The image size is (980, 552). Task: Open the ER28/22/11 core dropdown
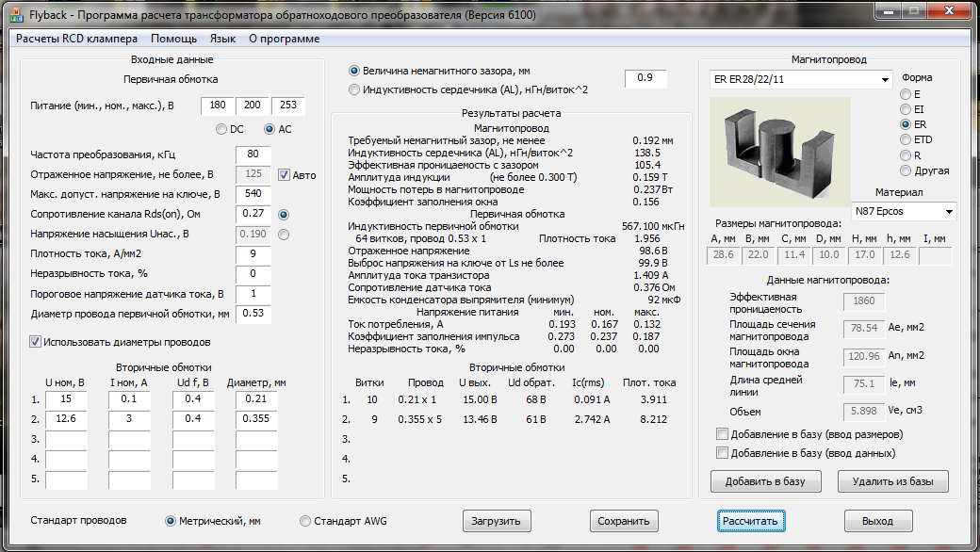(885, 80)
